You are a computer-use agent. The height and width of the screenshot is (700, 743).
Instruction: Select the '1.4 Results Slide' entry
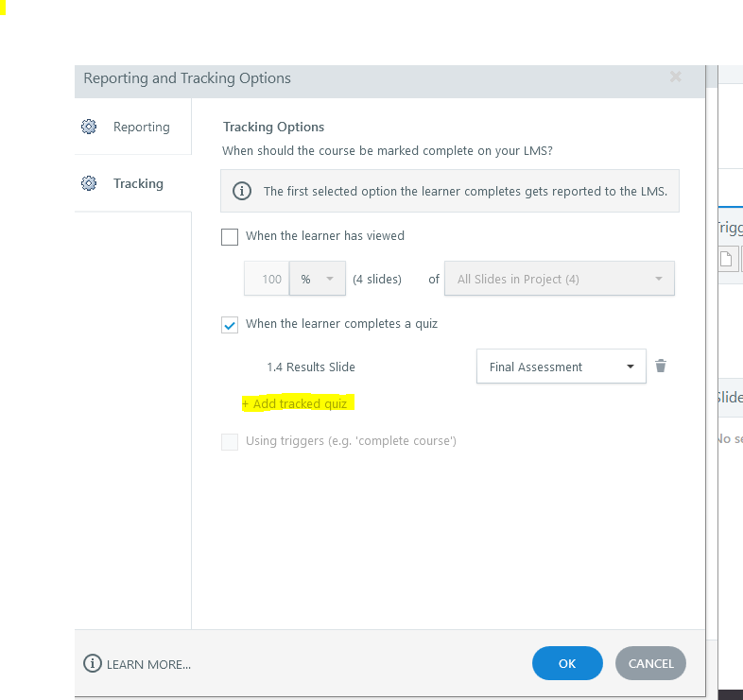[x=311, y=367]
